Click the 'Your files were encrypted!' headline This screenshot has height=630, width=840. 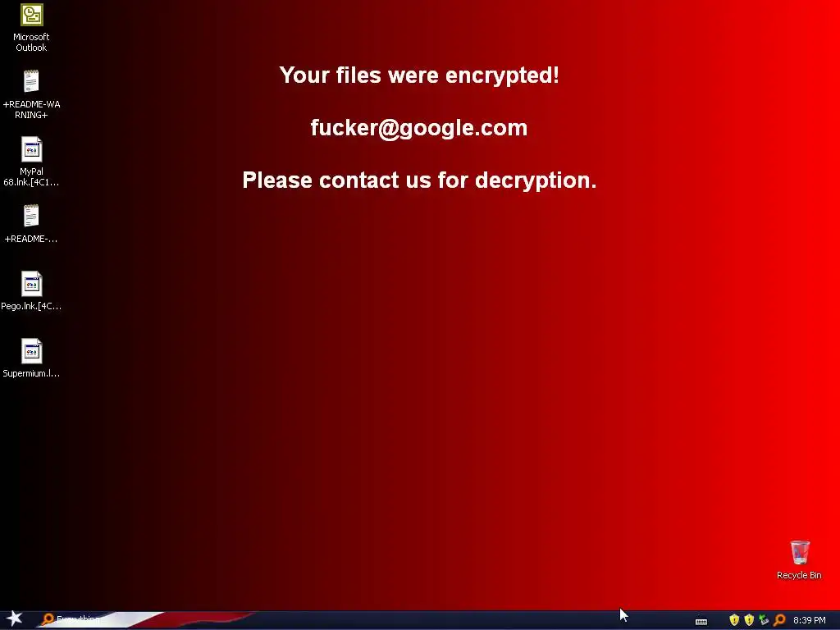click(x=419, y=75)
